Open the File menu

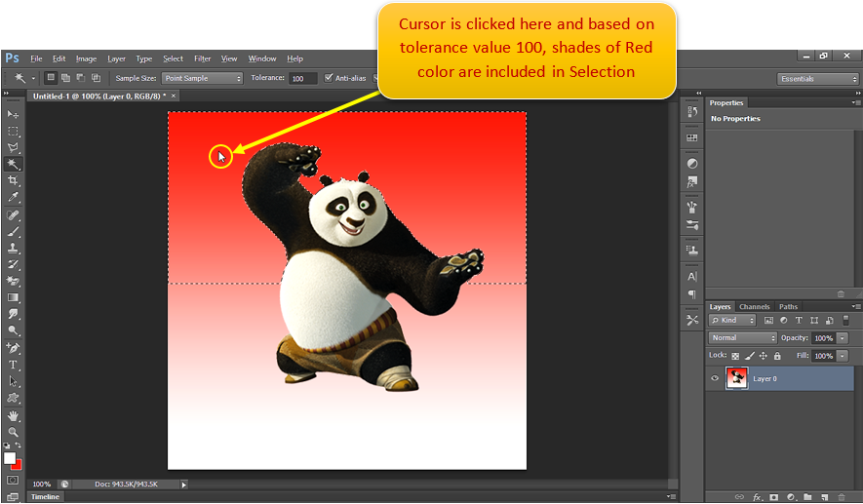36,58
